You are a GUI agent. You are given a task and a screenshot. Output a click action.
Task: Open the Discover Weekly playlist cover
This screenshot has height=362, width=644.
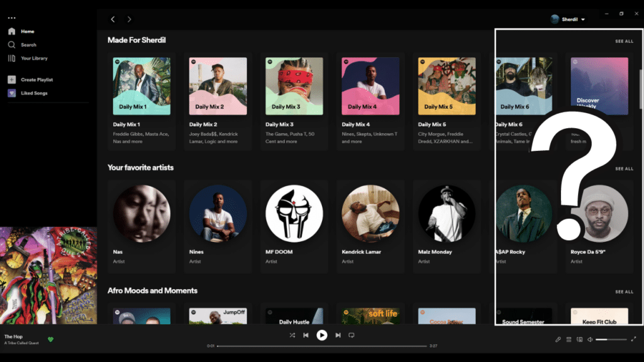tap(599, 86)
